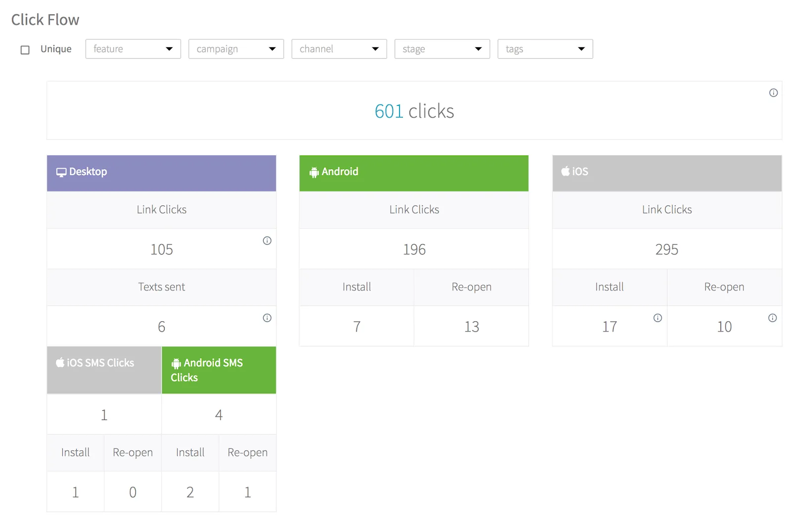The image size is (792, 532).
Task: Click the info icon beside iOS Re-open count
Action: tap(773, 318)
